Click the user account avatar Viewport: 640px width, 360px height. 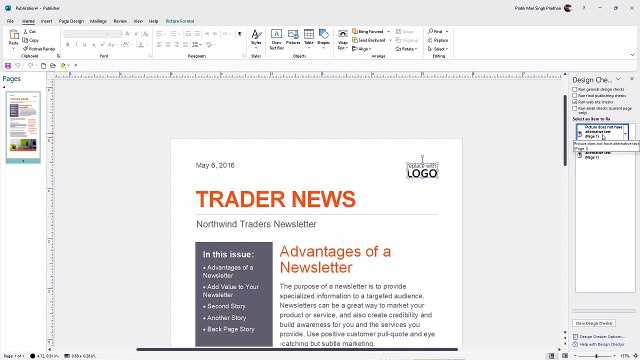(x=568, y=8)
